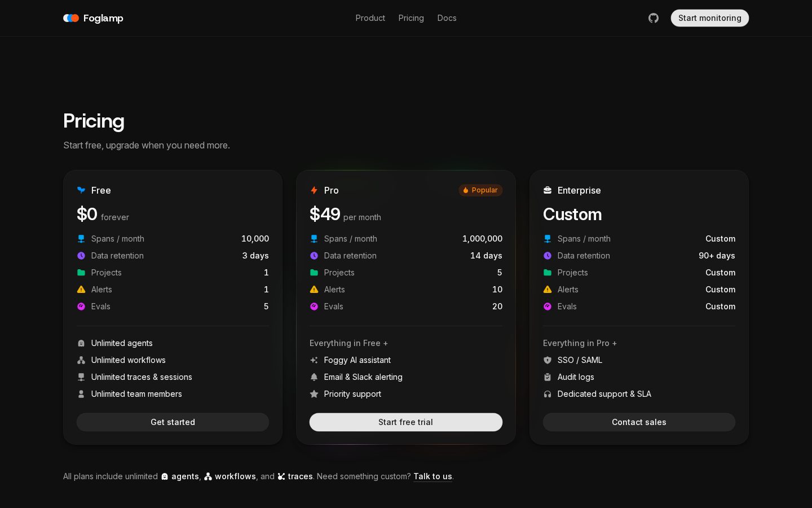812x508 pixels.
Task: Click the bold workflows word in footer note
Action: pos(235,476)
